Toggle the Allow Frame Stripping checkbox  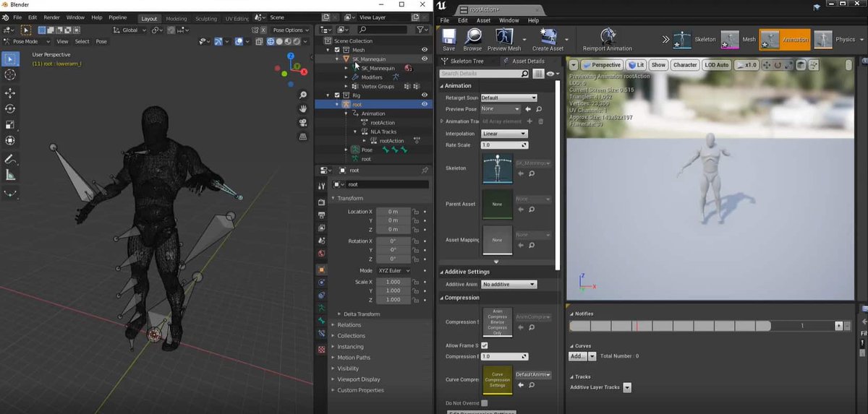pyautogui.click(x=485, y=345)
